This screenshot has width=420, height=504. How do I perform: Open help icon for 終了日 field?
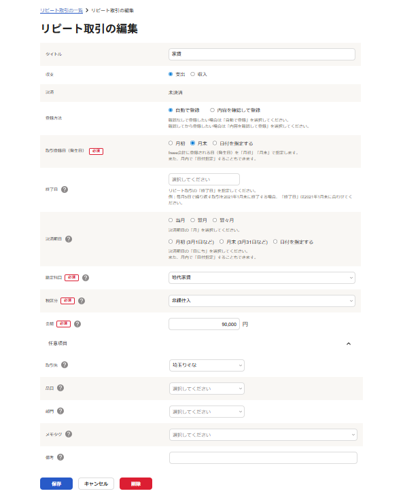65,190
